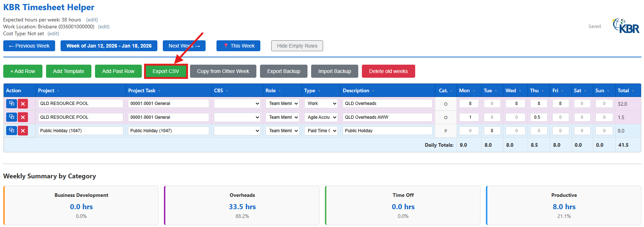This screenshot has width=644, height=227.
Task: Click the KBR logo
Action: coord(626,26)
